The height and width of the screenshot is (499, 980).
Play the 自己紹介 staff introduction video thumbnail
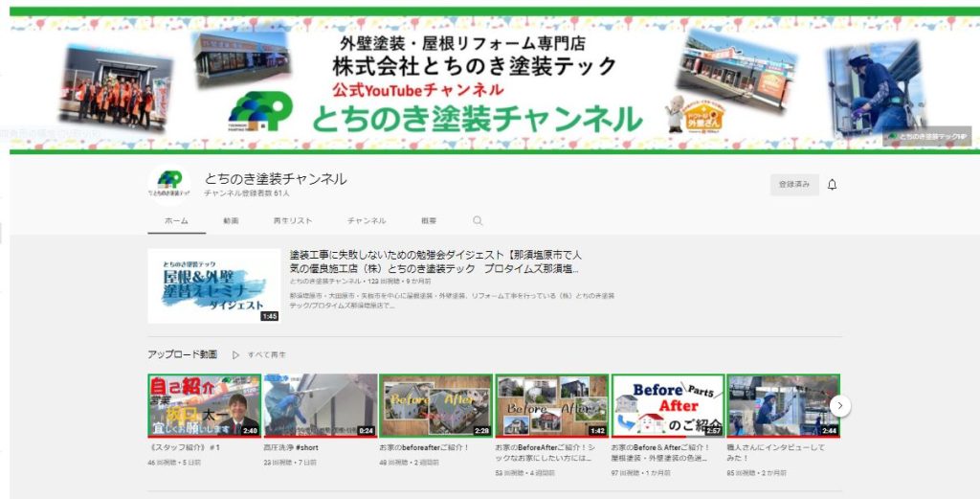[x=204, y=405]
